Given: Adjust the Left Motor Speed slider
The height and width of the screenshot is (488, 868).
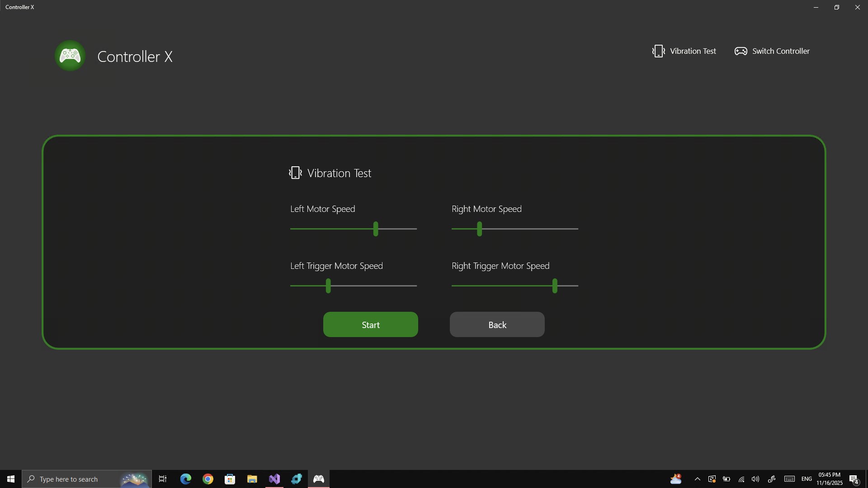Looking at the screenshot, I should click(x=377, y=229).
